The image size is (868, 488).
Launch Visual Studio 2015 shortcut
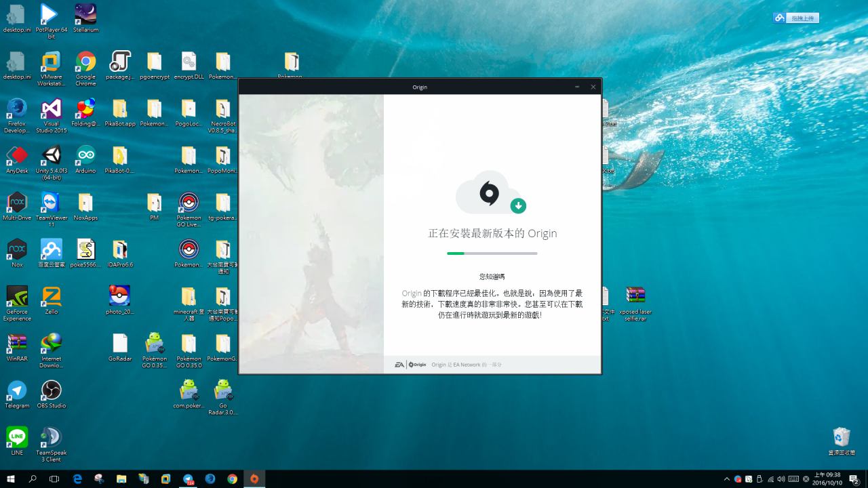tap(52, 115)
